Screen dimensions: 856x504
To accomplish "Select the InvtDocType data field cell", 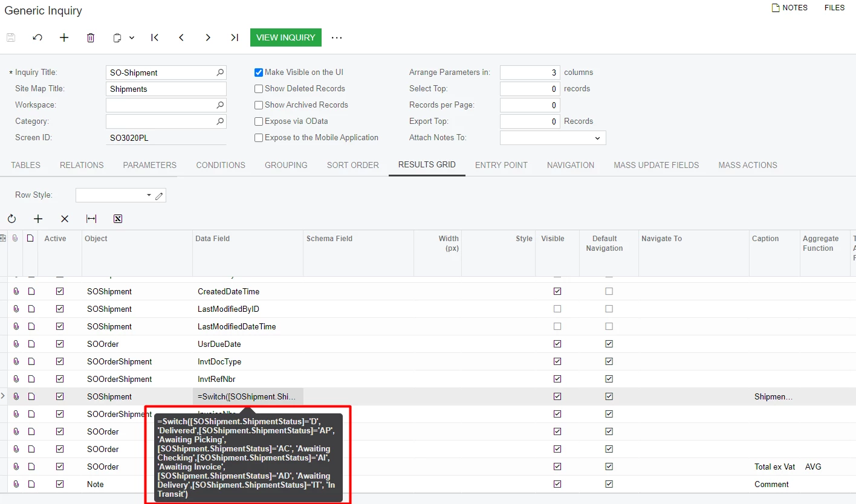I will point(248,361).
